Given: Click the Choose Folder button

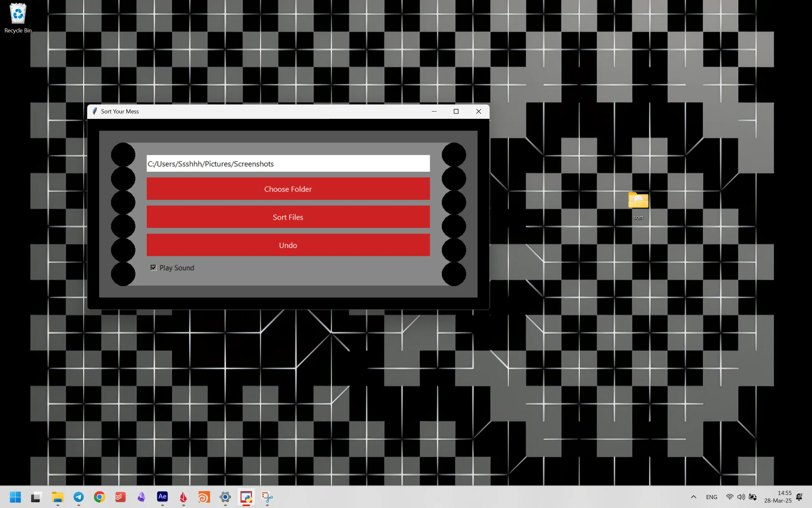Looking at the screenshot, I should tap(288, 189).
